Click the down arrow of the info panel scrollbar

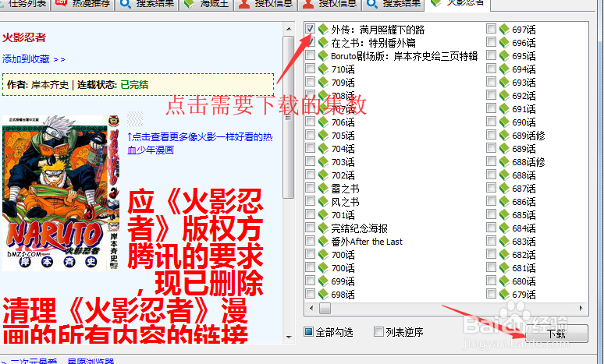[289, 337]
